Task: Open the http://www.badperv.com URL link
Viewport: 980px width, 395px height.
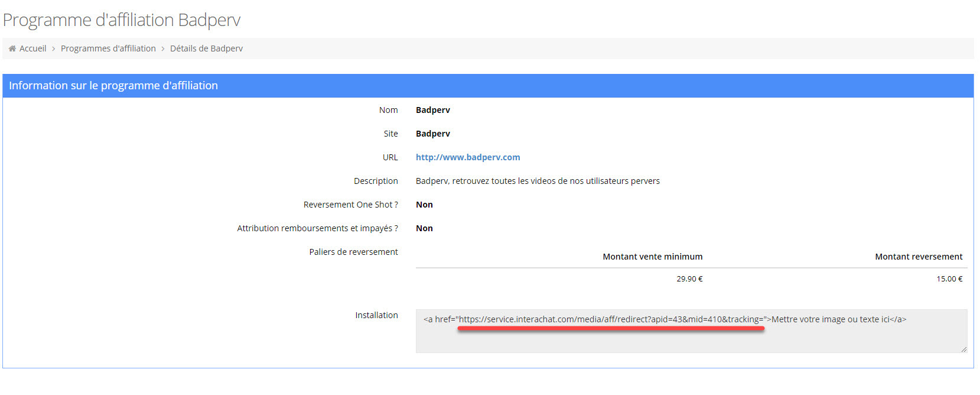Action: (468, 157)
